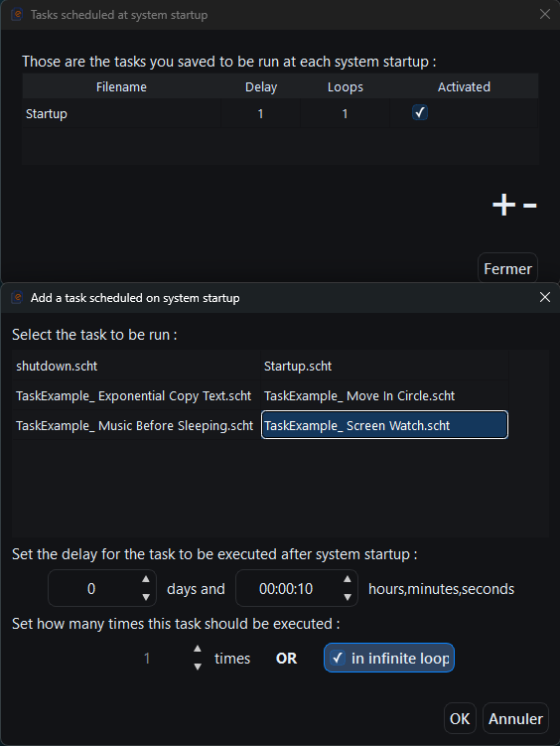Select TaskExample_ Exponential Copy Text.scht
Image resolution: width=560 pixels, height=746 pixels.
tap(136, 395)
